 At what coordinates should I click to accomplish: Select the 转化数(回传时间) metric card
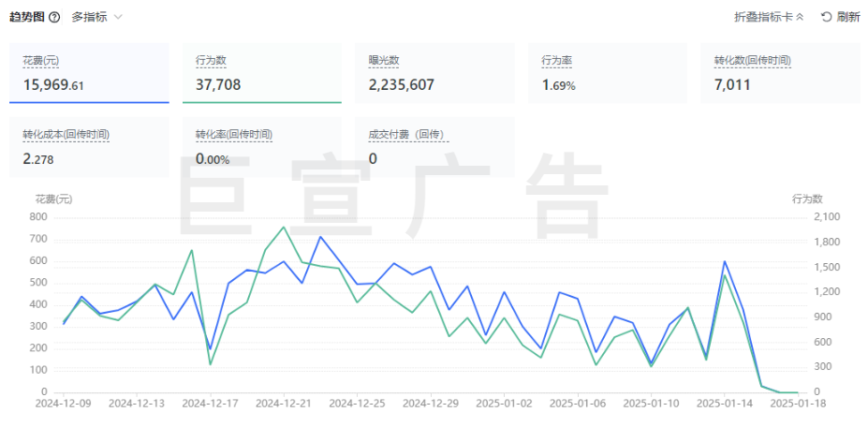pos(780,73)
